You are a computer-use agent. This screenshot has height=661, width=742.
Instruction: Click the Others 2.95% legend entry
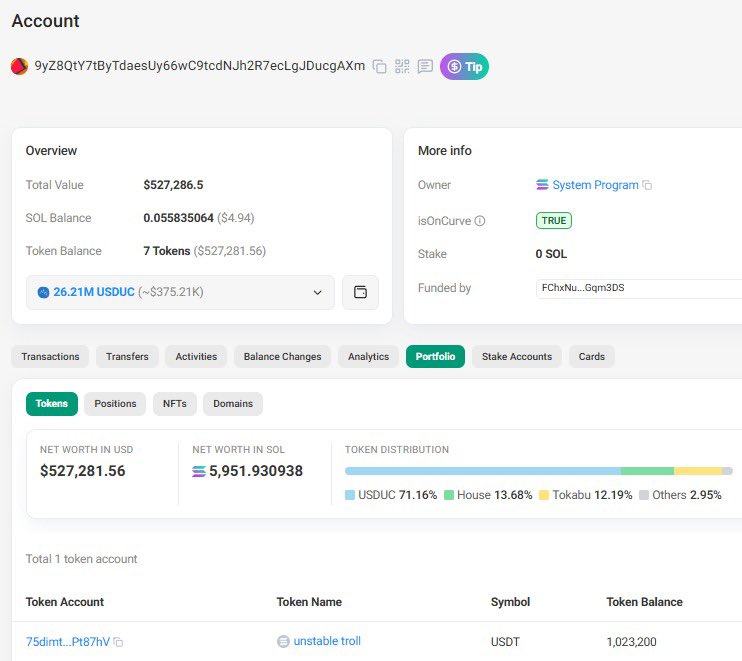pyautogui.click(x=680, y=495)
